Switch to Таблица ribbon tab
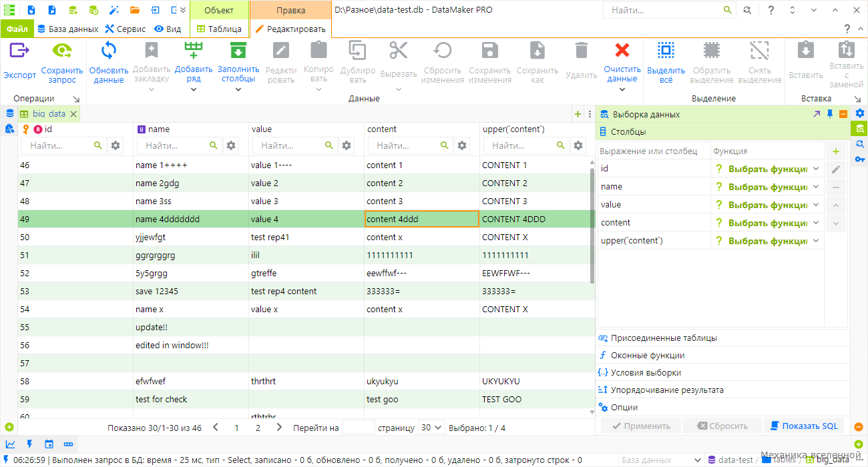The image size is (868, 467). coord(219,29)
